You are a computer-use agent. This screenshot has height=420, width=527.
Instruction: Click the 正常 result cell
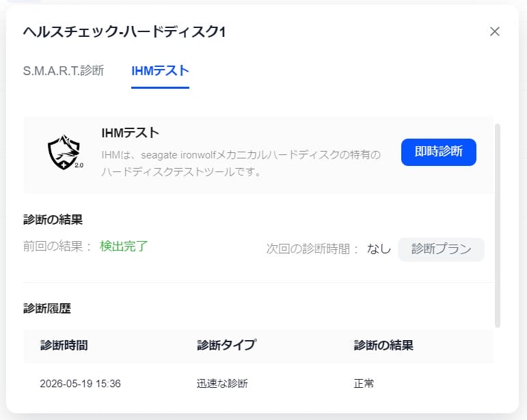coord(364,383)
